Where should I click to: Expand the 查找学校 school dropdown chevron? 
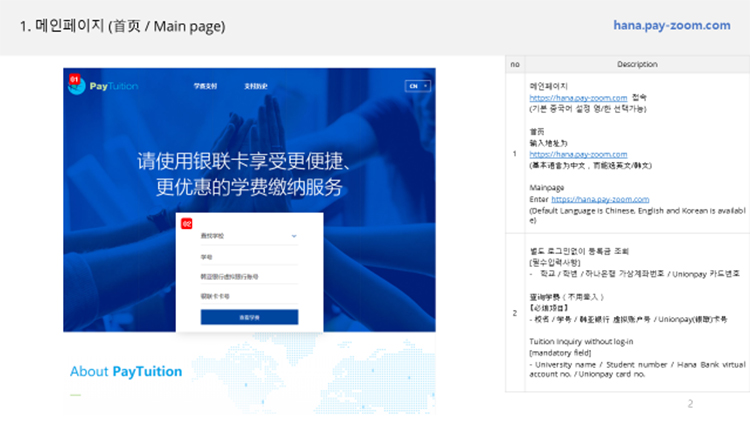tap(294, 236)
